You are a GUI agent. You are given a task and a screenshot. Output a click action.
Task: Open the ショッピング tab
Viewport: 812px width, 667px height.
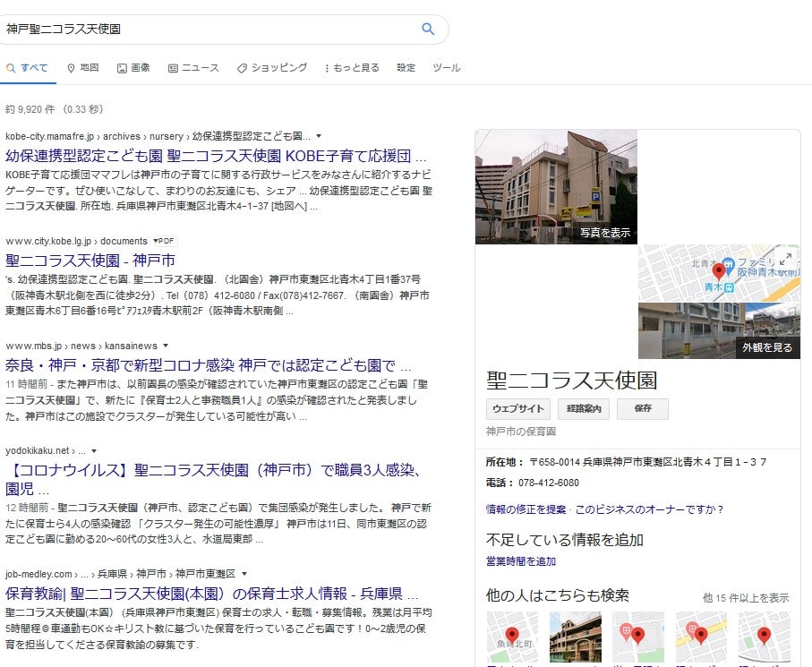click(272, 68)
